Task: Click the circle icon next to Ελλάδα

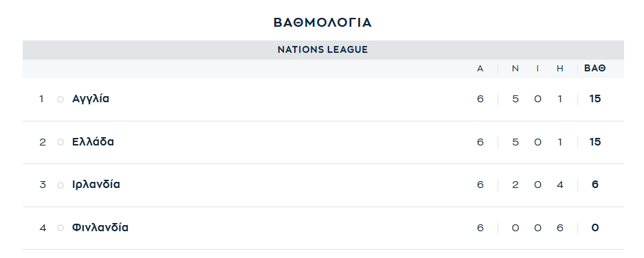Action: (60, 142)
